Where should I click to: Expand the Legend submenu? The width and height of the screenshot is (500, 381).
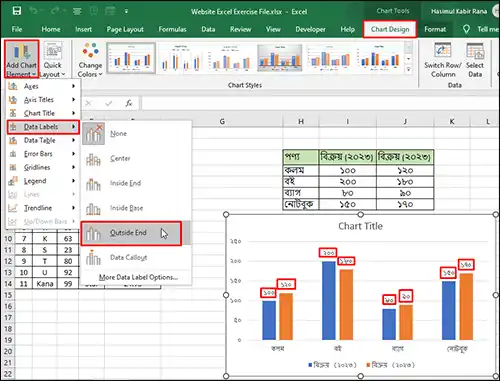[x=43, y=181]
